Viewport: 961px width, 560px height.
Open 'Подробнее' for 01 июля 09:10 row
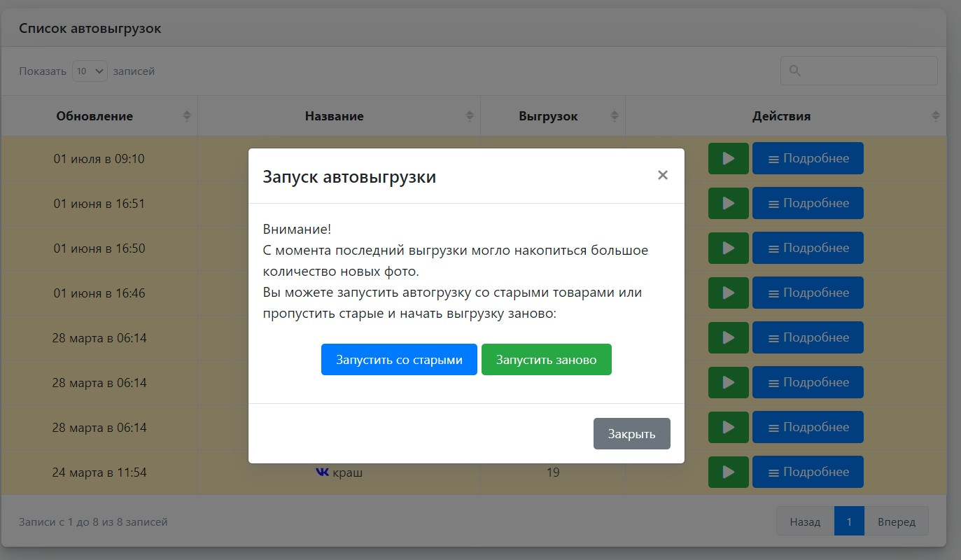(808, 158)
